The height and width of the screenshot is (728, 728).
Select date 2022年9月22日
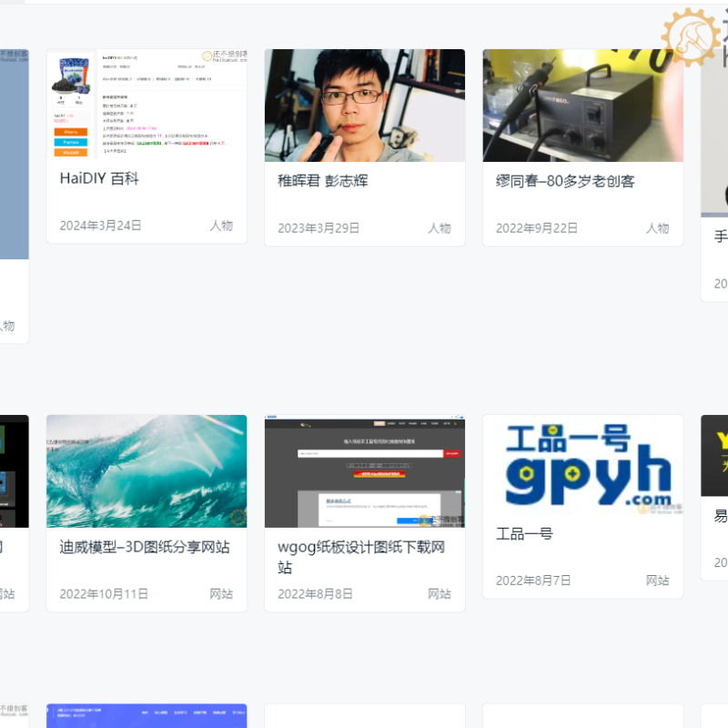pyautogui.click(x=537, y=228)
